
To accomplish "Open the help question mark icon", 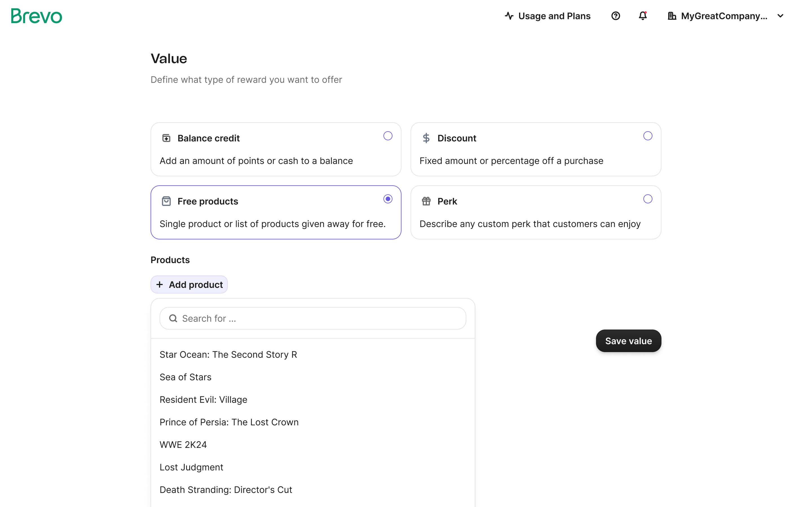I will click(615, 16).
